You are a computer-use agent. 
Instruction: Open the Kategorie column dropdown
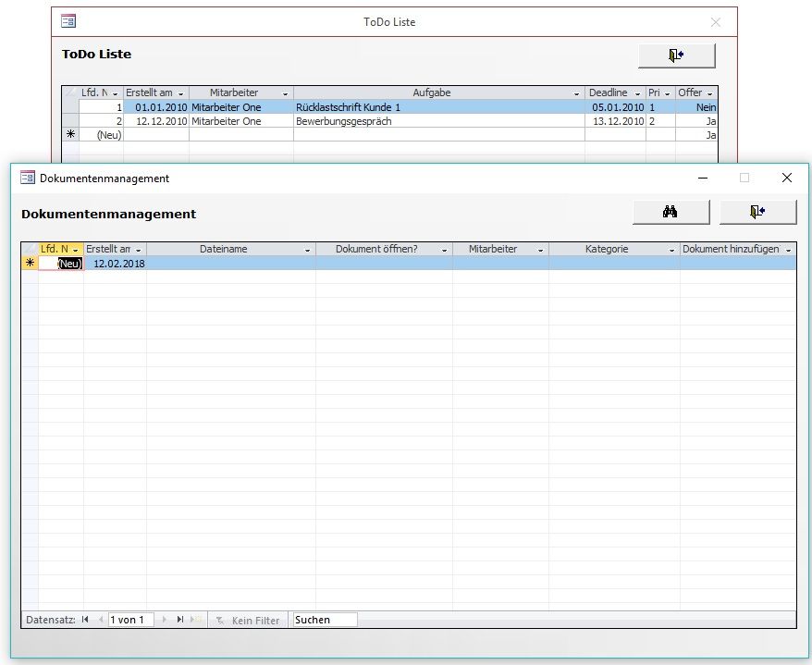click(x=672, y=250)
